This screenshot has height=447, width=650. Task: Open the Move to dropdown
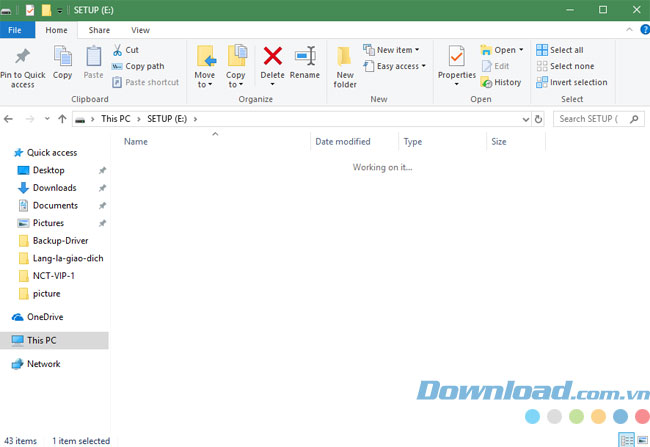pyautogui.click(x=205, y=67)
